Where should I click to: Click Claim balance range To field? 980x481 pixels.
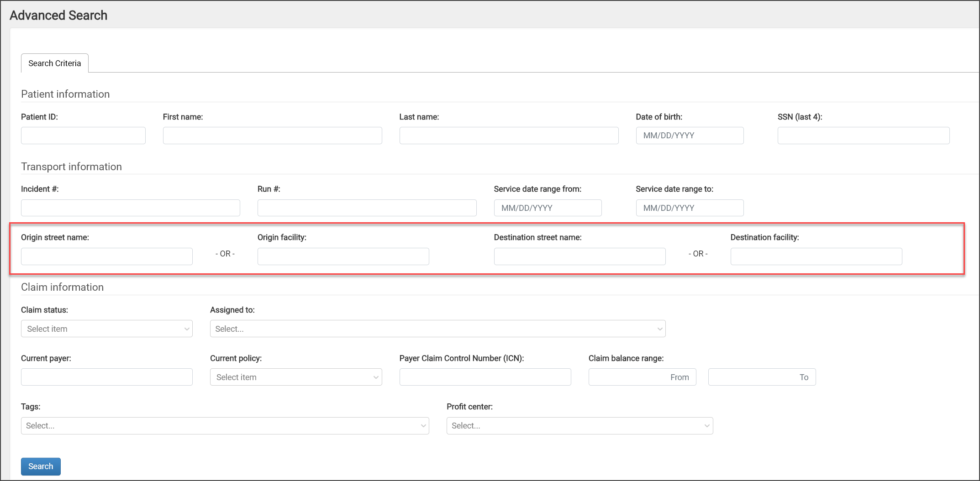(x=762, y=377)
